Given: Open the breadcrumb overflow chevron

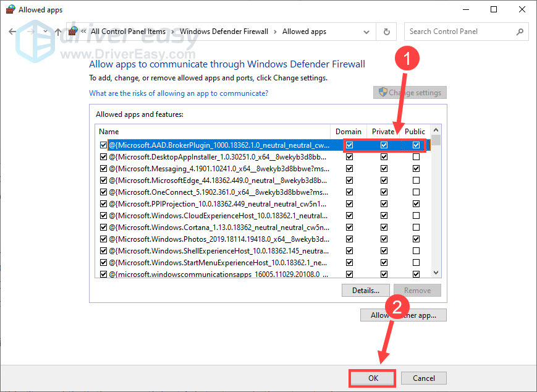Looking at the screenshot, I should click(x=83, y=32).
